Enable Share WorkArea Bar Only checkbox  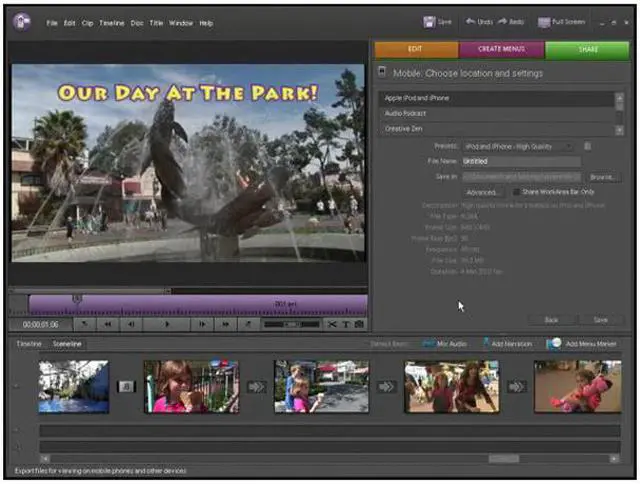(x=516, y=192)
